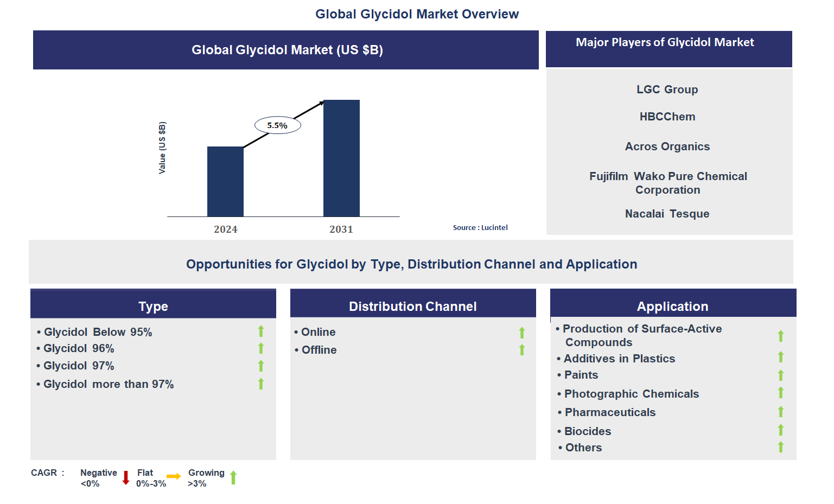Click the Acros Organics entry
834x504 pixels.
pos(667,146)
